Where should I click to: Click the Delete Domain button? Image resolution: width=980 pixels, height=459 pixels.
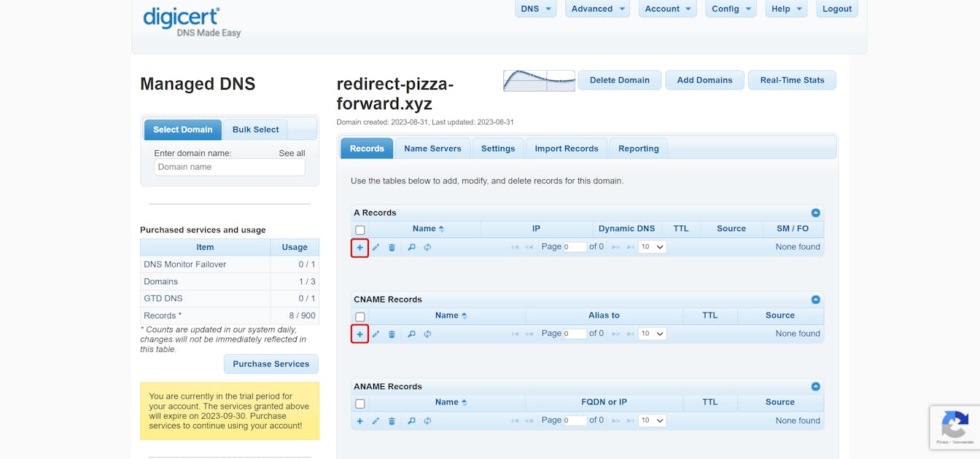[619, 80]
